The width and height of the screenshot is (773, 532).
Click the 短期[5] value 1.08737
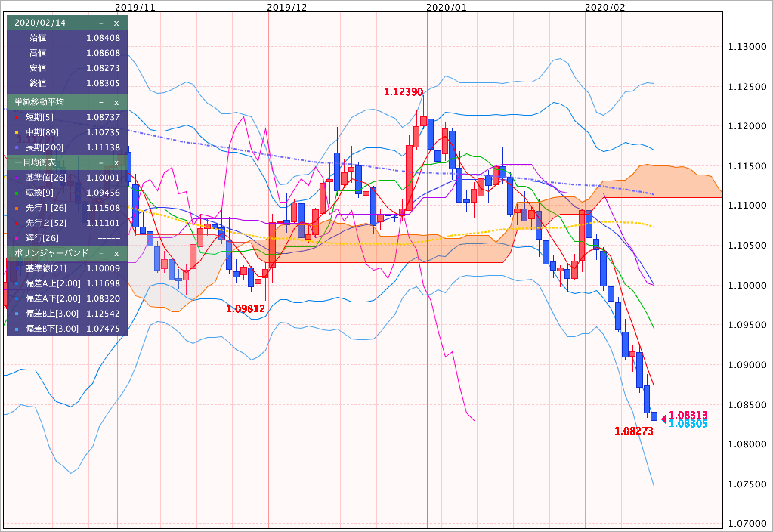tap(103, 118)
